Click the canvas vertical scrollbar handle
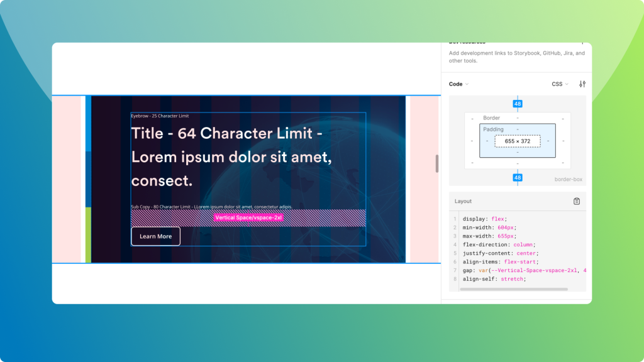Image resolution: width=644 pixels, height=362 pixels. (437, 164)
